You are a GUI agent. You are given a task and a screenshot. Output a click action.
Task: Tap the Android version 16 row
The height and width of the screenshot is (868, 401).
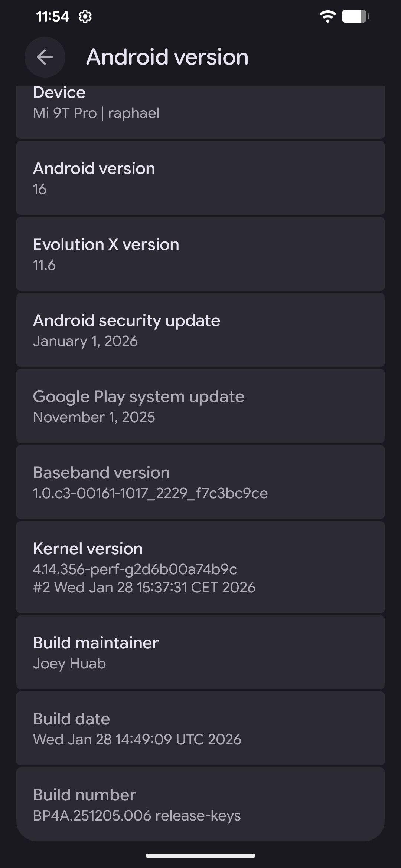pos(200,178)
